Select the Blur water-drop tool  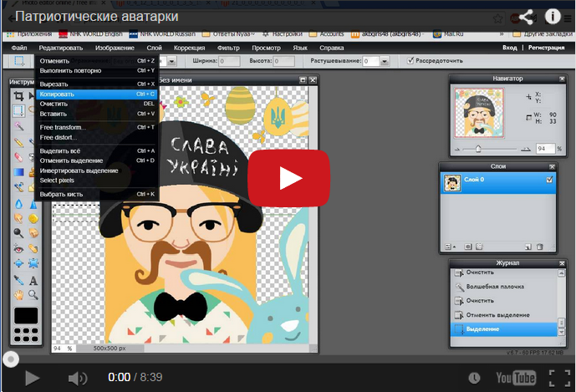[x=18, y=204]
